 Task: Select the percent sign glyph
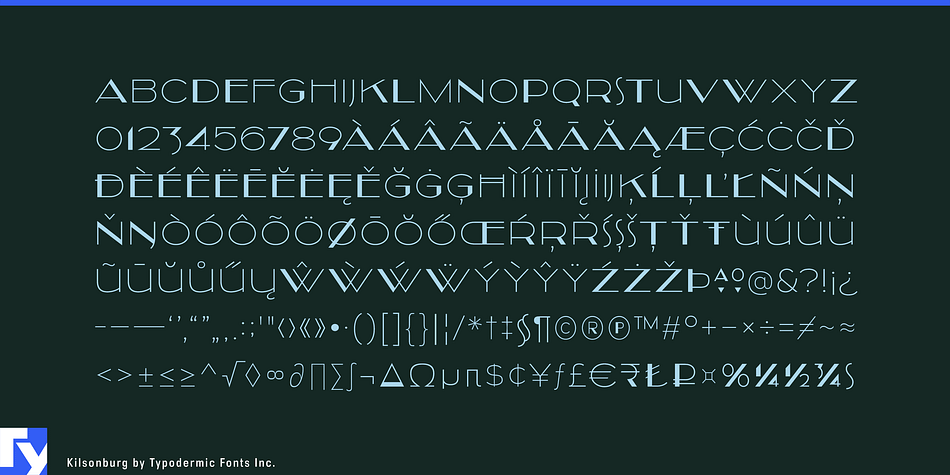pyautogui.click(x=737, y=376)
